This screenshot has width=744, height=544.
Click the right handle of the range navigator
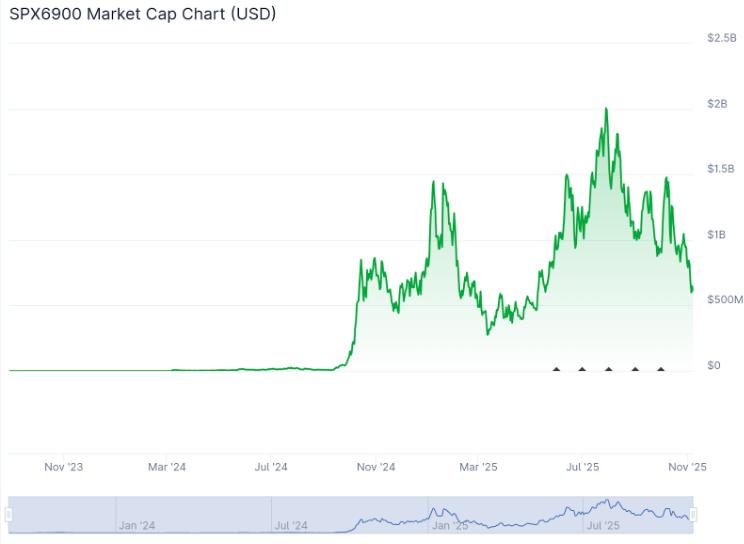[692, 514]
